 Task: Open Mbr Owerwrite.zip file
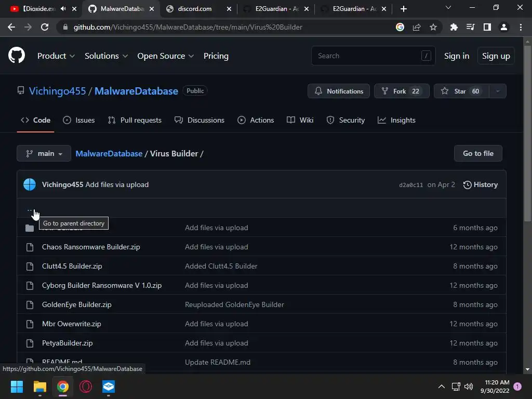(72, 324)
